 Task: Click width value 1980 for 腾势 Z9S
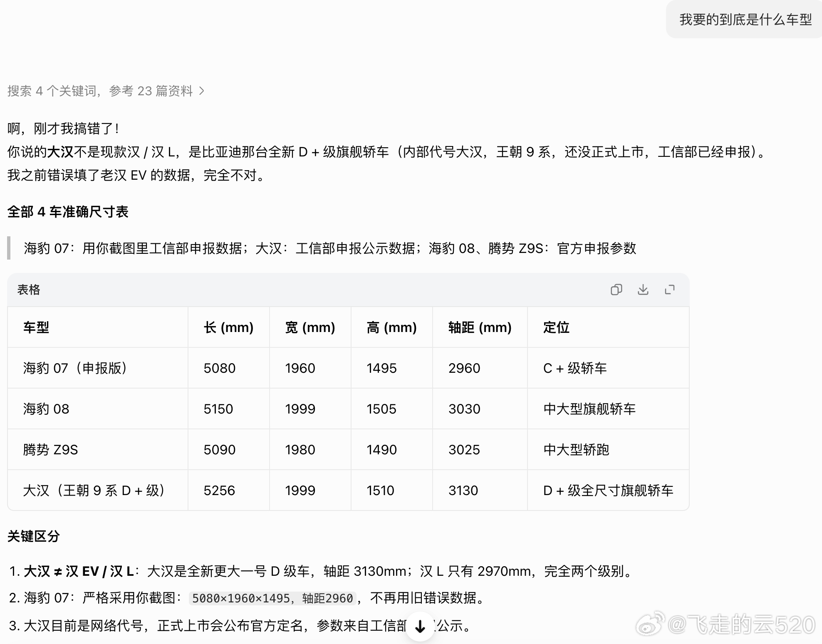[300, 450]
